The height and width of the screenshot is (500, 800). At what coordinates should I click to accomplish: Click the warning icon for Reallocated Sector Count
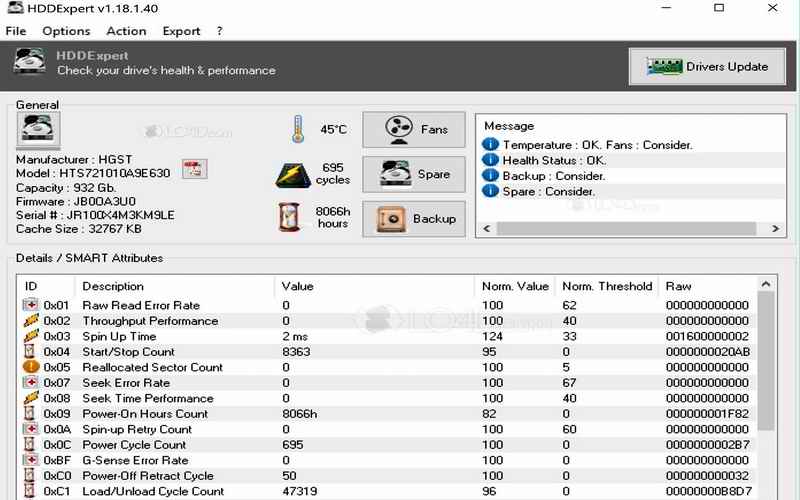coord(31,367)
